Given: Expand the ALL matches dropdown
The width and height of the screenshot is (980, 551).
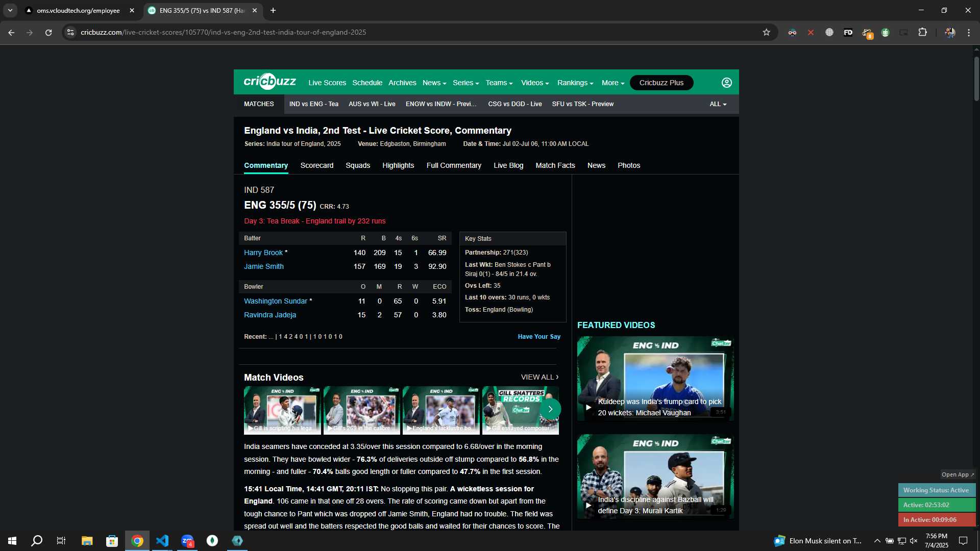Looking at the screenshot, I should pyautogui.click(x=718, y=104).
